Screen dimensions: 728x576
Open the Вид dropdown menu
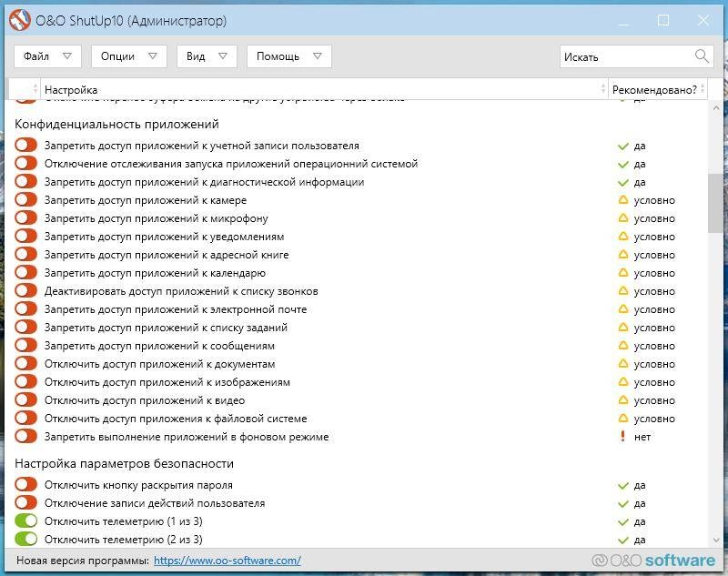[x=207, y=56]
